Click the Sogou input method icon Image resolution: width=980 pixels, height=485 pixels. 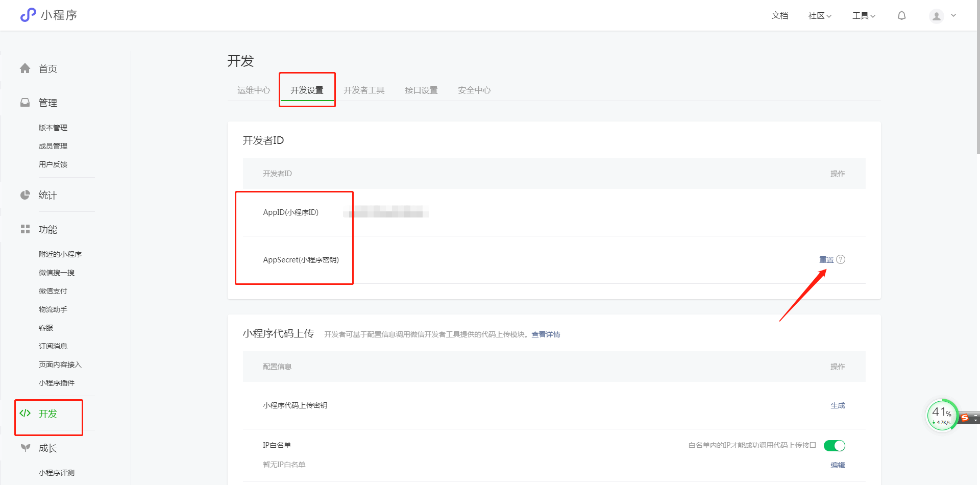point(965,418)
